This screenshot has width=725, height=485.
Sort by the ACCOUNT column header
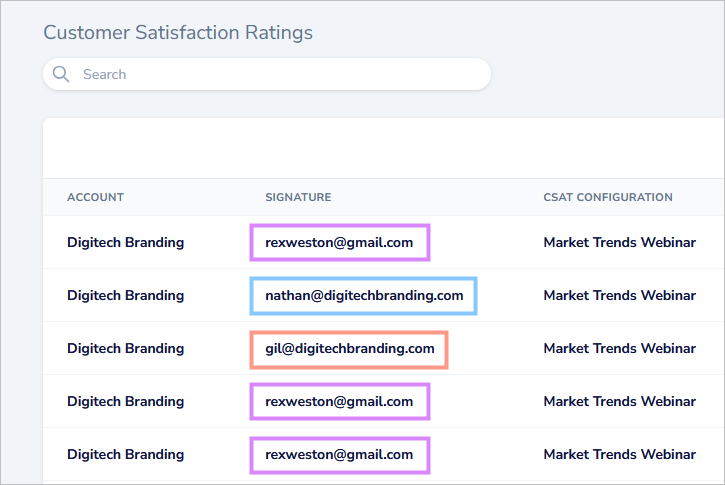click(95, 197)
